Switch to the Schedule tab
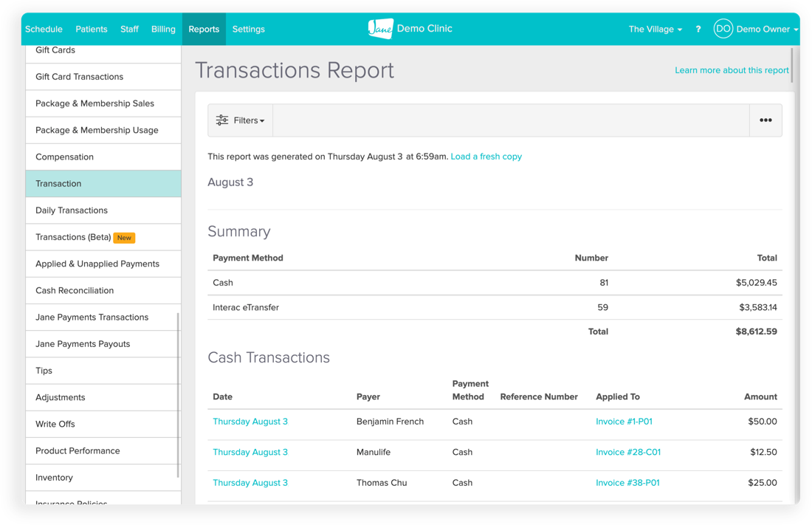The height and width of the screenshot is (525, 812). pos(44,30)
